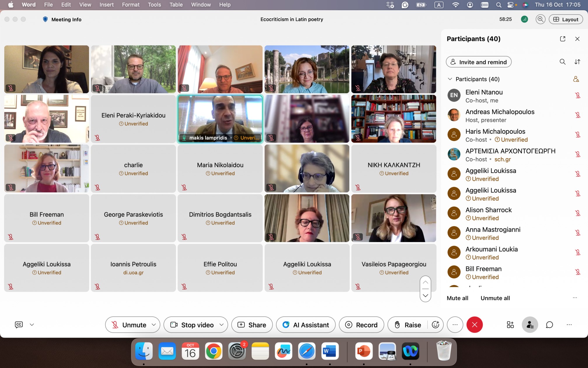Viewport: 588px width, 368px height.
Task: Unmute Andreas Michalopoulos microphone icon
Action: pyautogui.click(x=577, y=115)
